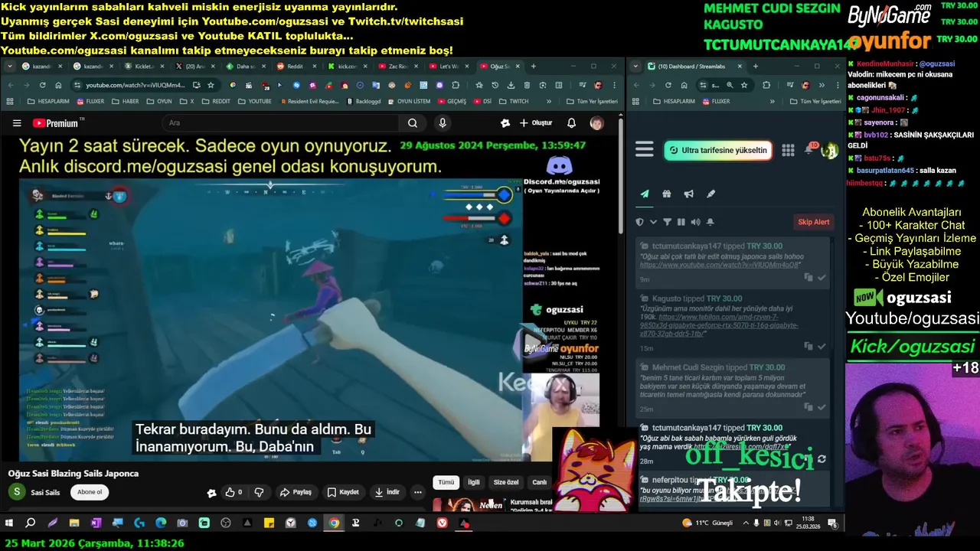Select the megaphone icon tab in Streamlabs
Viewport: 980px width, 551px height.
[x=689, y=194]
